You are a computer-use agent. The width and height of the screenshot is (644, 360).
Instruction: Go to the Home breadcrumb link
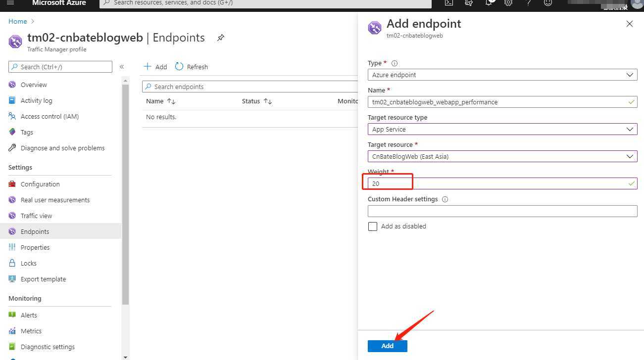(17, 21)
